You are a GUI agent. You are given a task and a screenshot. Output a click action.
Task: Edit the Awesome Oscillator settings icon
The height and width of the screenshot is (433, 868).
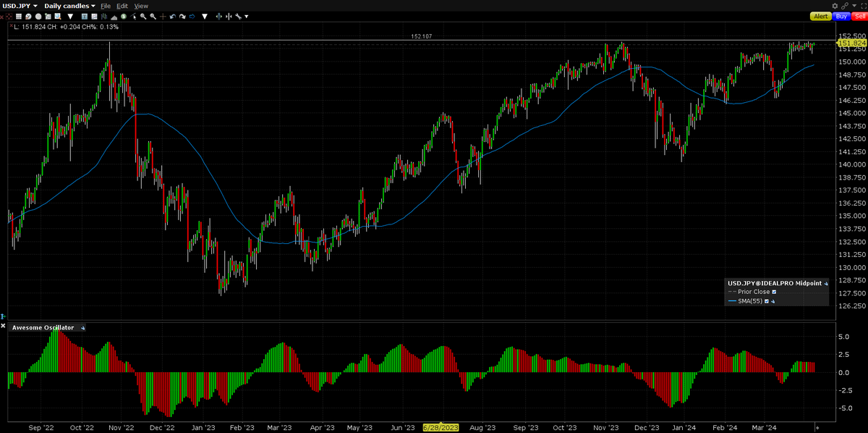pos(82,328)
